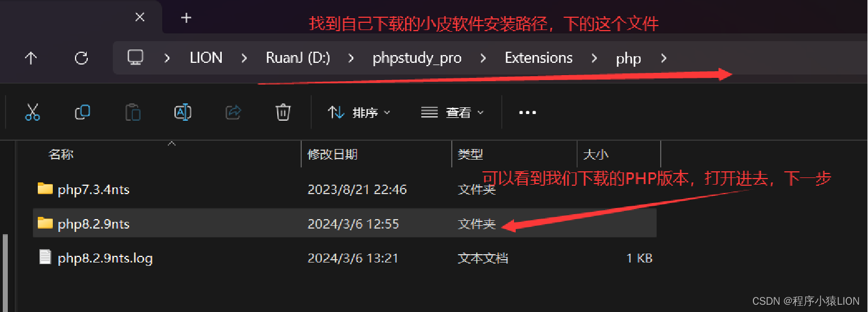Go to phpstudy_pro in breadcrumb
The image size is (868, 312).
(417, 58)
